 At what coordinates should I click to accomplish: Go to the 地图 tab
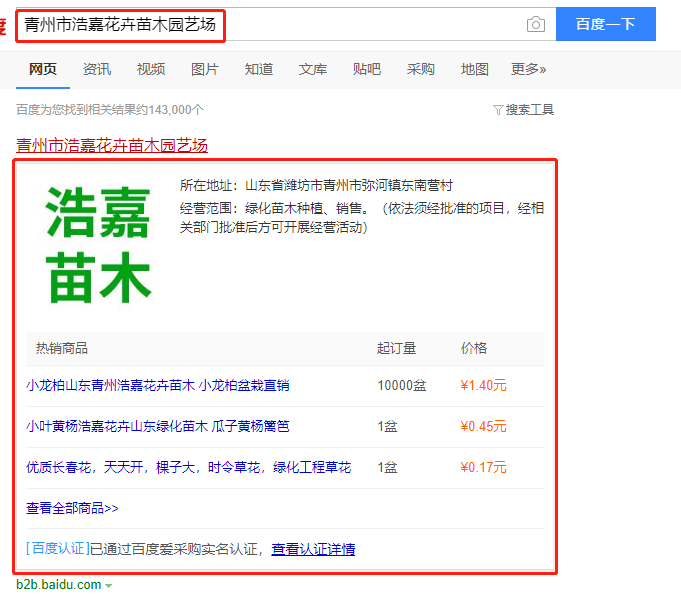click(x=475, y=69)
